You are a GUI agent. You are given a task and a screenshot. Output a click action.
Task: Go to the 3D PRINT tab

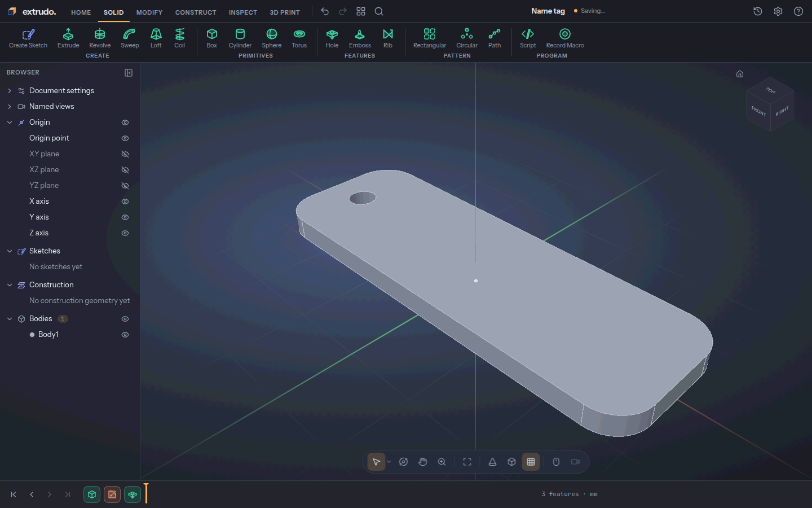pos(285,12)
